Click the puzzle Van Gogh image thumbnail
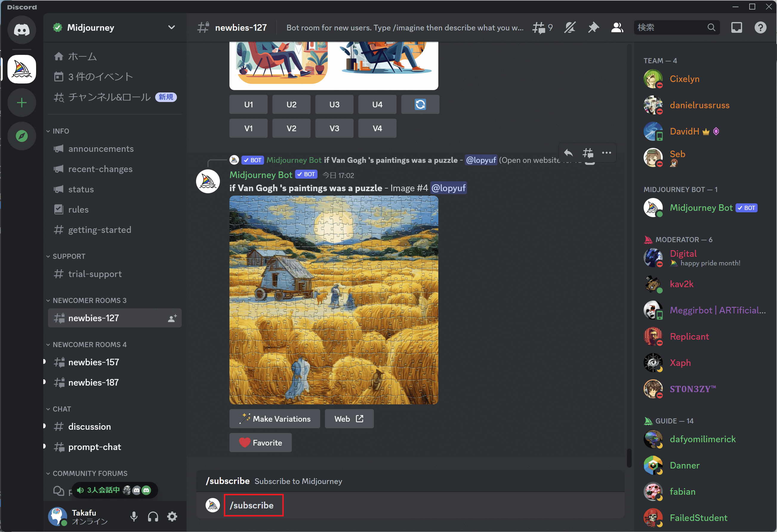 point(333,300)
